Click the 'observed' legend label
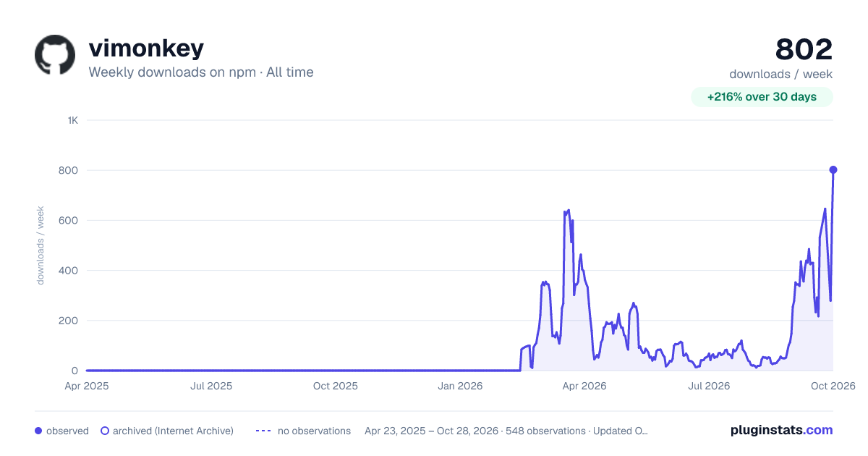This screenshot has width=868, height=456. click(67, 431)
